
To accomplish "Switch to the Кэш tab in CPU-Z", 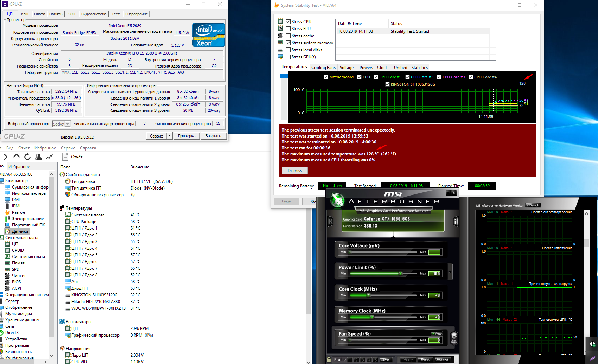I will click(25, 14).
